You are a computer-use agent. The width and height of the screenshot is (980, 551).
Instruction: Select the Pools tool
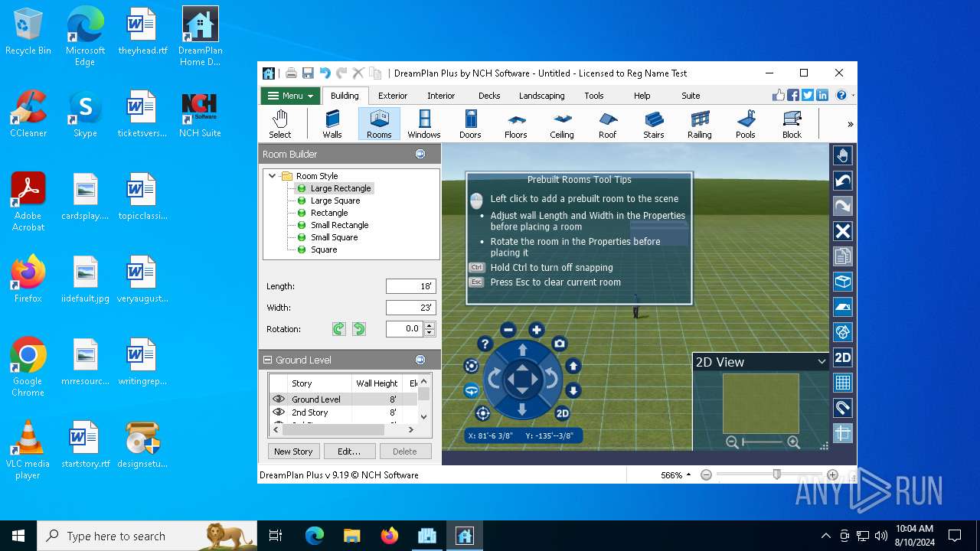click(746, 124)
